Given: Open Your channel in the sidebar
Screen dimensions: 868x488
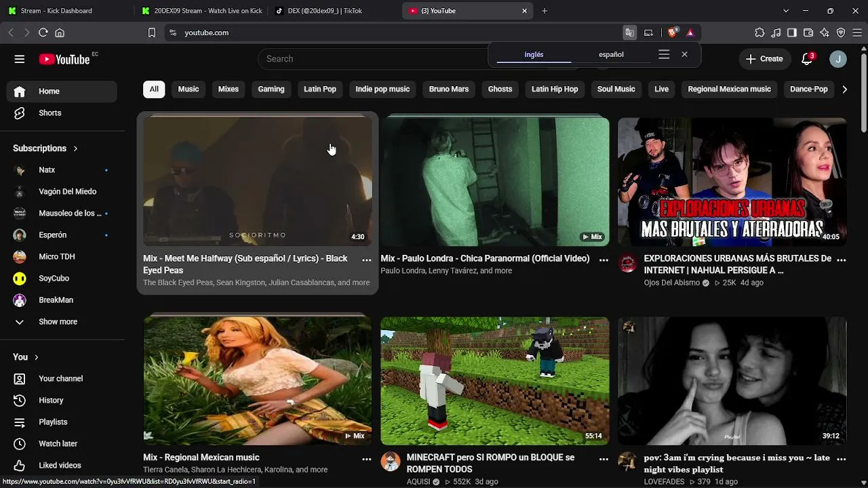Looking at the screenshot, I should (x=62, y=379).
